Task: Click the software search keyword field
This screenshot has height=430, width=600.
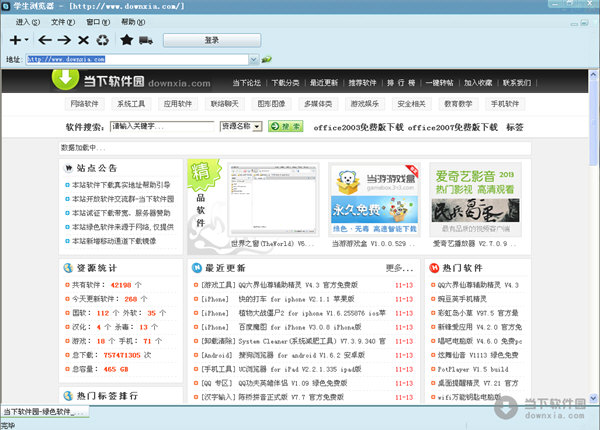Action: tap(162, 126)
